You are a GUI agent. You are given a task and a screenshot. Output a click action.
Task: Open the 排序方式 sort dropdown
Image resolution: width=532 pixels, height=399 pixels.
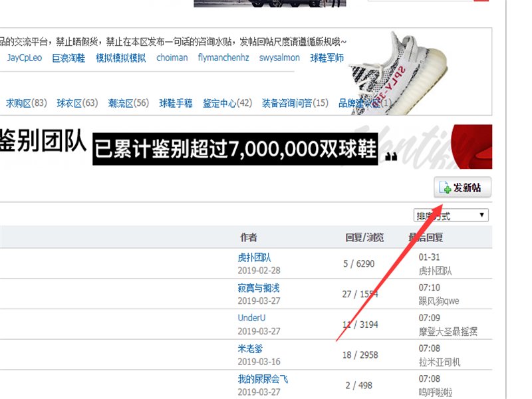click(451, 215)
